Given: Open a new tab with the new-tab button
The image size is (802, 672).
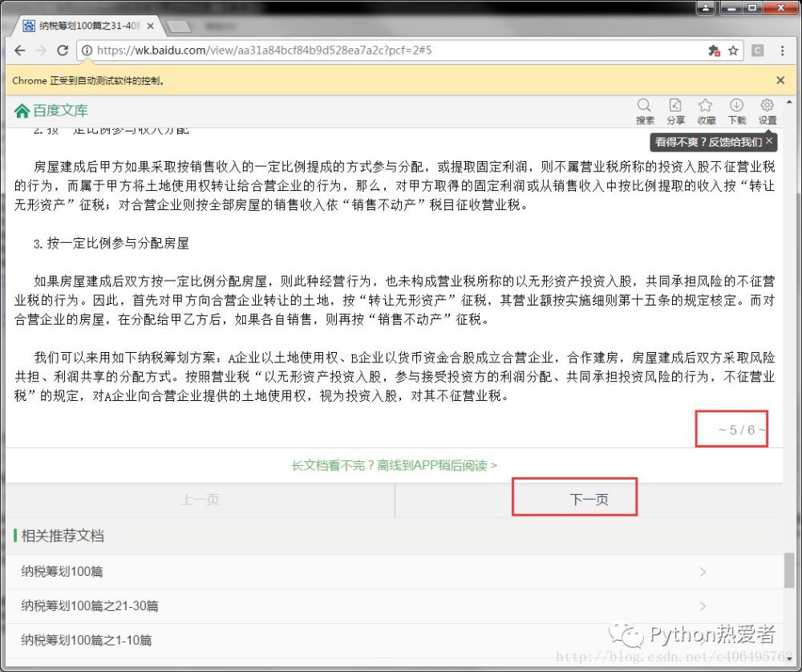Looking at the screenshot, I should coord(178,26).
